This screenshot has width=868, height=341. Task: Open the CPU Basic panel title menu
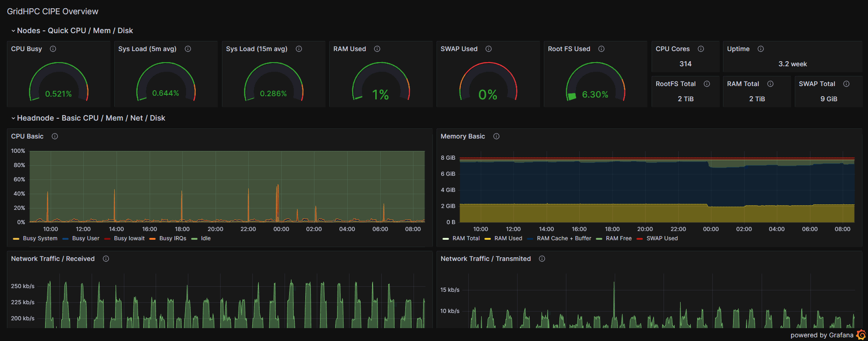[27, 136]
